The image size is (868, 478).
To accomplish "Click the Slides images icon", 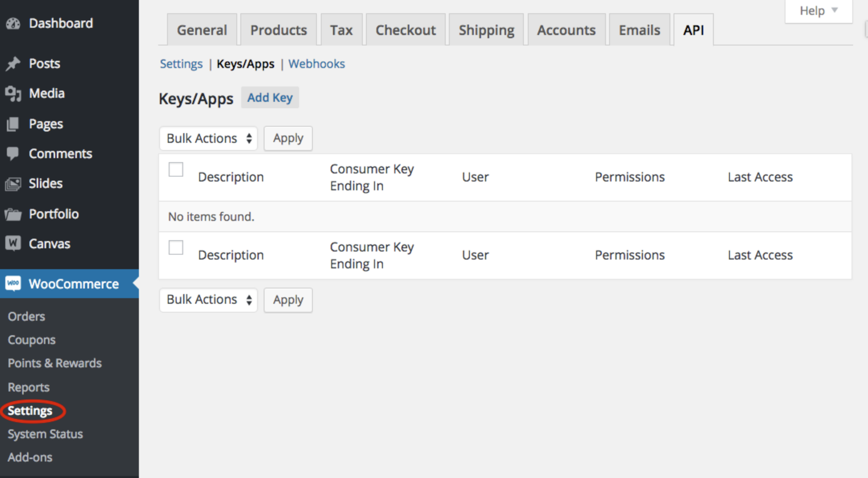I will 13,184.
